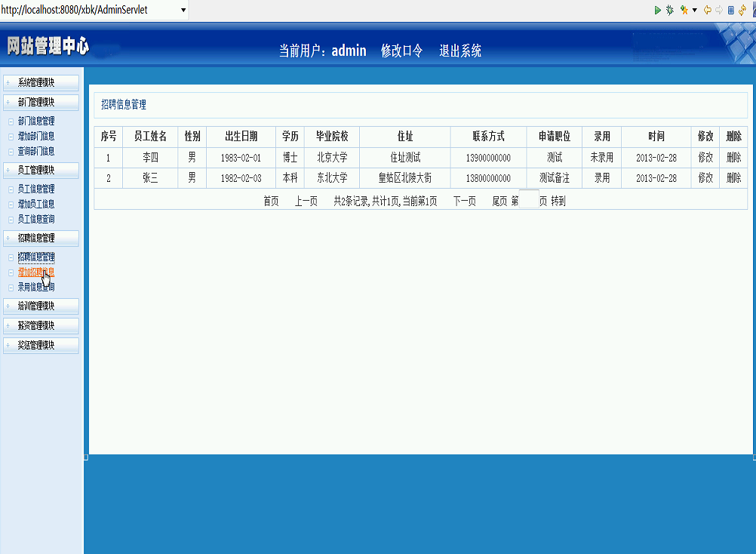Click the page number input box
The width and height of the screenshot is (756, 554).
[x=529, y=199]
